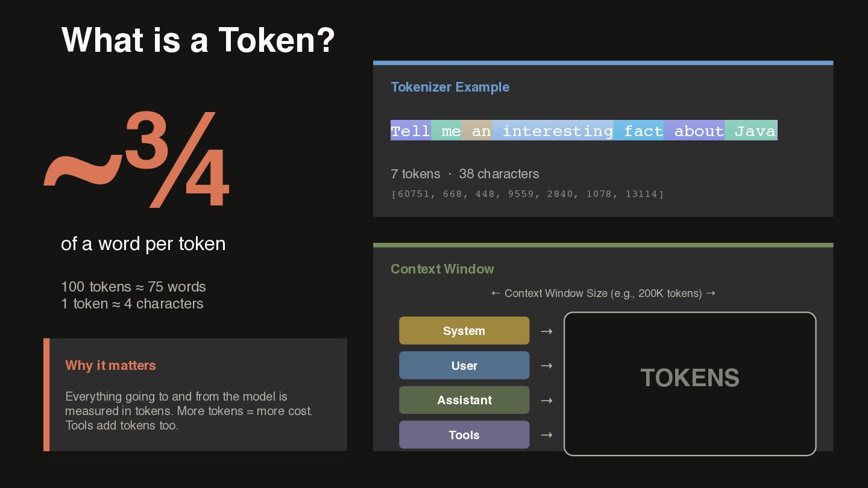Click the large TOKENS box
The width and height of the screenshot is (868, 488).
(x=690, y=383)
